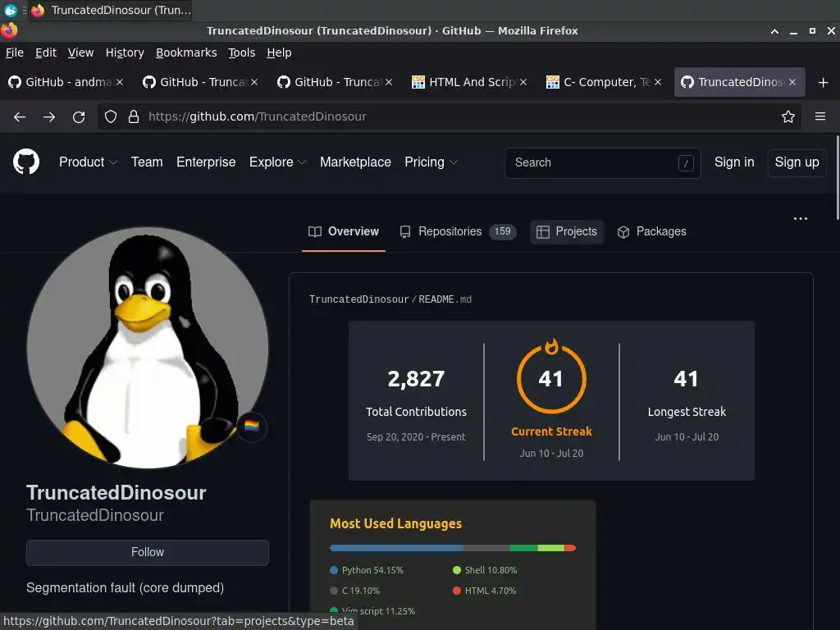The image size is (840, 630).
Task: Click the HTML red color dot
Action: click(x=456, y=591)
